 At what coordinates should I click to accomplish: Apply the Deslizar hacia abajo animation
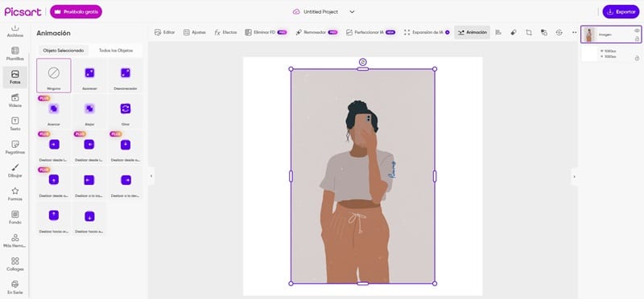89,219
